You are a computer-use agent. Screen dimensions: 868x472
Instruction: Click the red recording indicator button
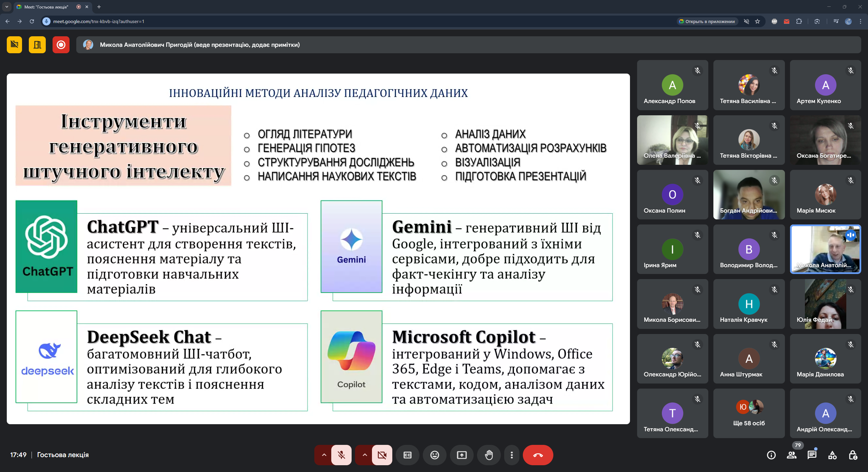pyautogui.click(x=61, y=45)
